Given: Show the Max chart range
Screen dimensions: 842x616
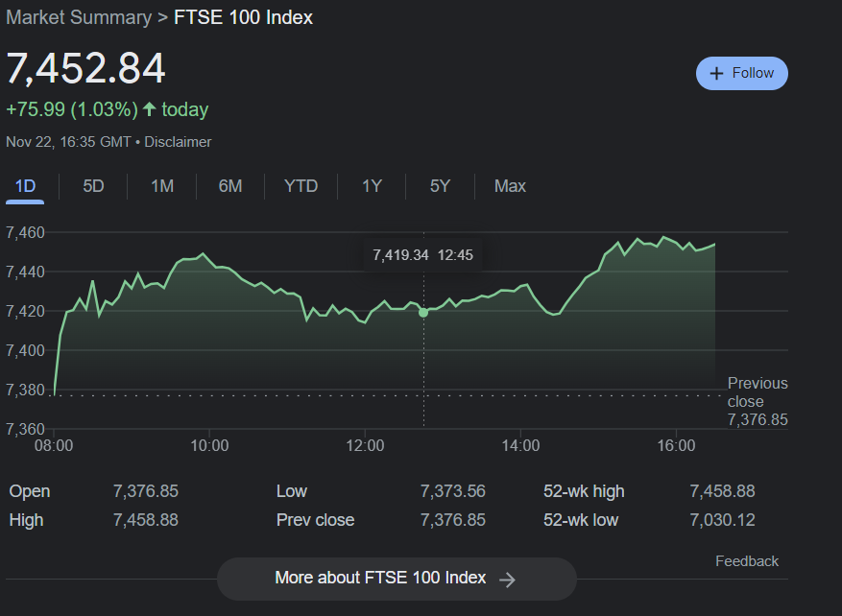Looking at the screenshot, I should coord(510,186).
